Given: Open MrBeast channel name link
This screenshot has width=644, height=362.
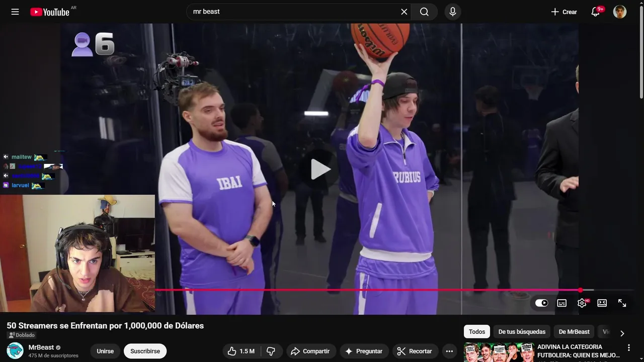Looking at the screenshot, I should [41, 347].
